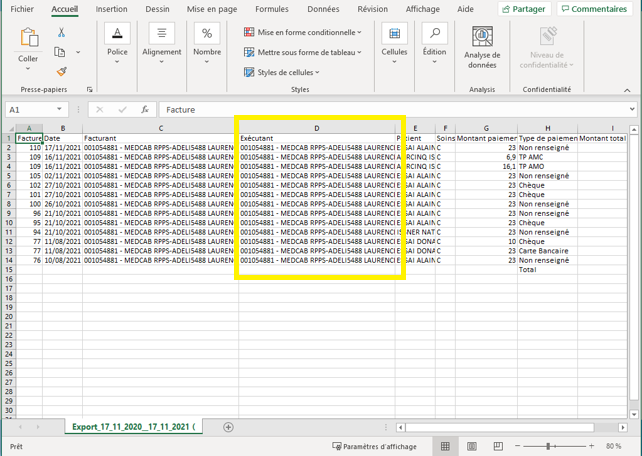Select the Export_17_11_2020 sheet tab
Viewport: 642px width, 456px height.
[133, 427]
